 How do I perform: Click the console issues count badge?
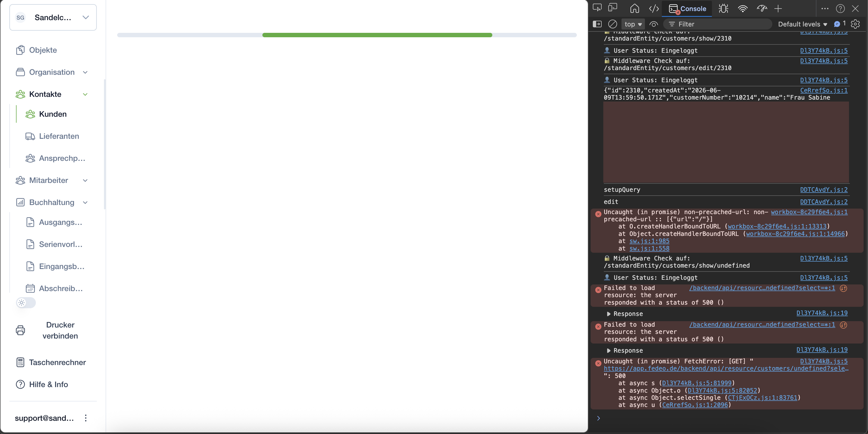840,24
